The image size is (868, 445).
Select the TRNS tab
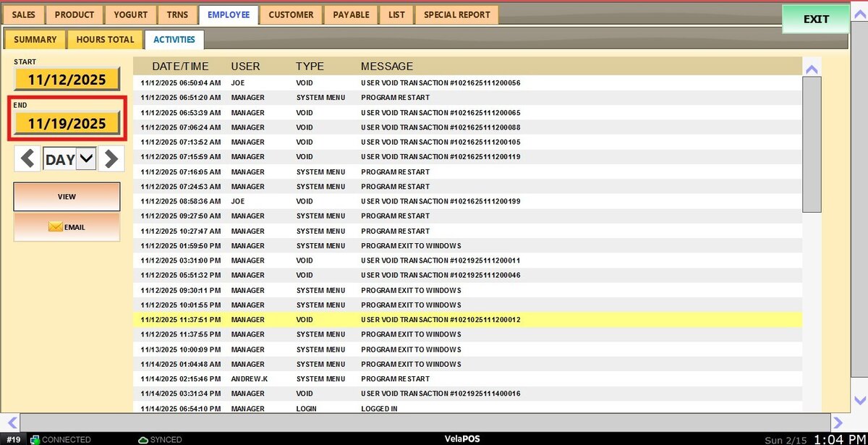(177, 14)
